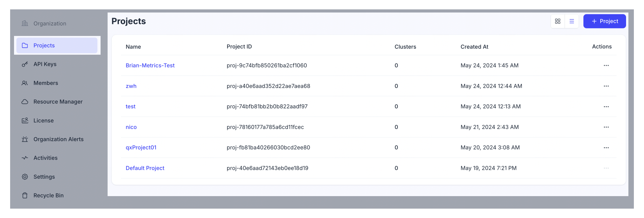Viewport: 644px width, 218px height.
Task: Open actions menu for Brian-Metrics-Test
Action: click(x=606, y=66)
